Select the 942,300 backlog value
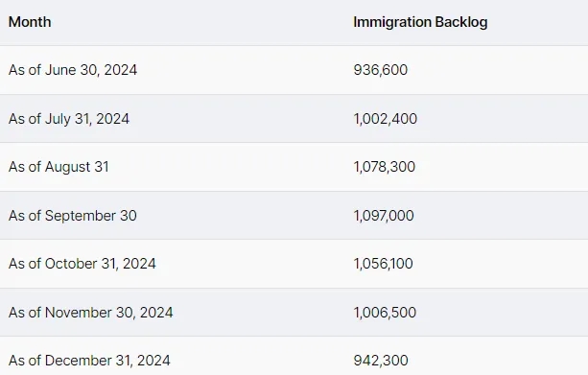 [x=381, y=361]
